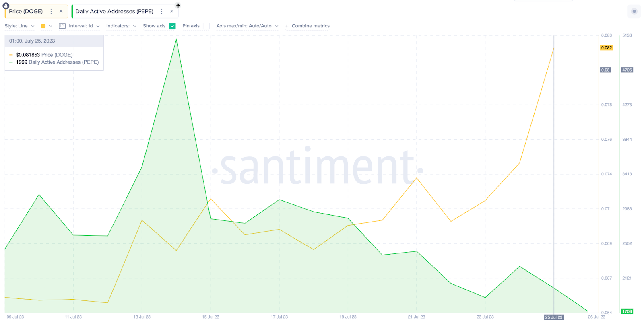Image resolution: width=644 pixels, height=325 pixels.
Task: Expand the Indicators dropdown
Action: tap(121, 26)
